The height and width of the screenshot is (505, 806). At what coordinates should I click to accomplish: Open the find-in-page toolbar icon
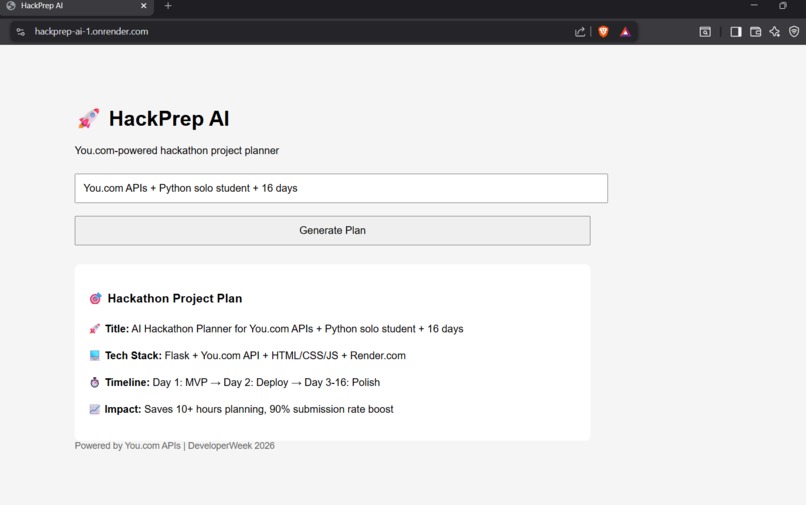tap(705, 32)
